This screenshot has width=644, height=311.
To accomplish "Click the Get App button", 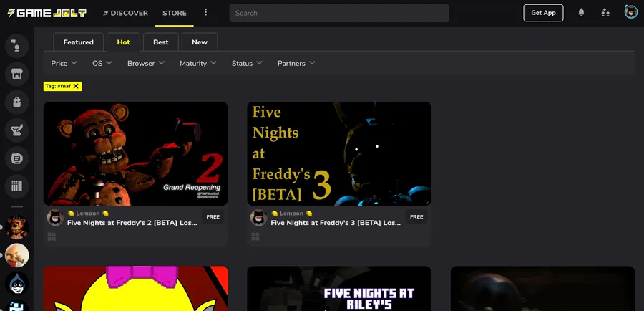I will tap(543, 13).
